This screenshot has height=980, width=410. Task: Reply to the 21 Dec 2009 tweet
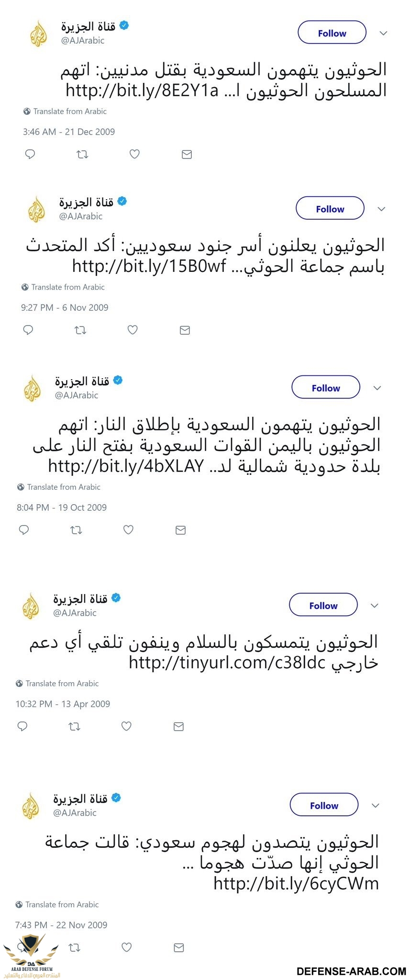point(30,154)
